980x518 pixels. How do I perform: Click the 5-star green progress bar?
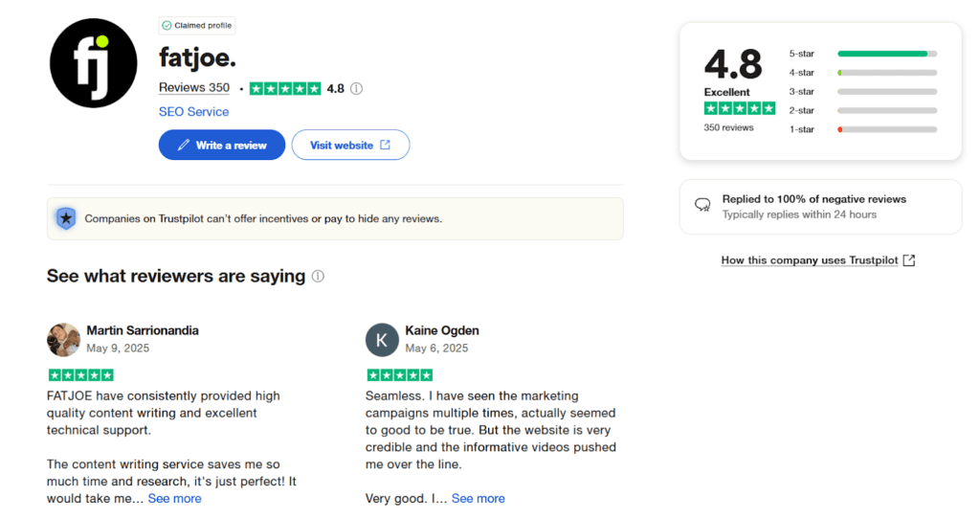[x=887, y=54]
